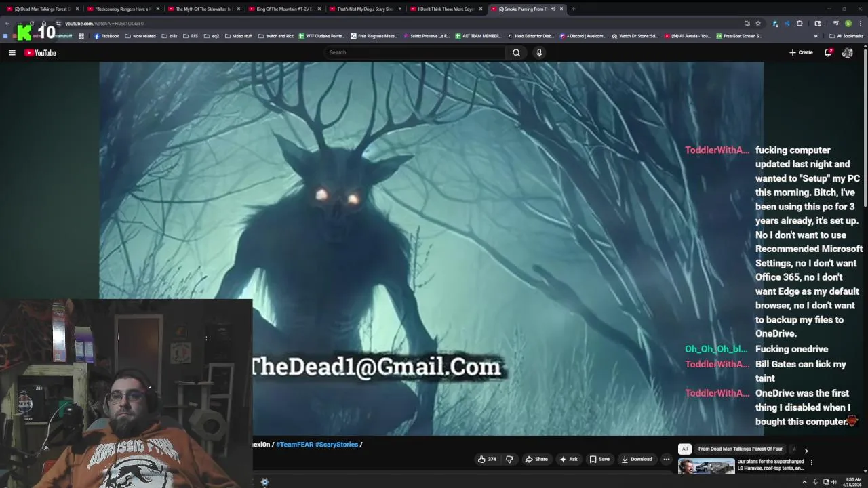The image size is (868, 488).
Task: Switch to the King Of The Mountain tab
Action: pyautogui.click(x=283, y=9)
